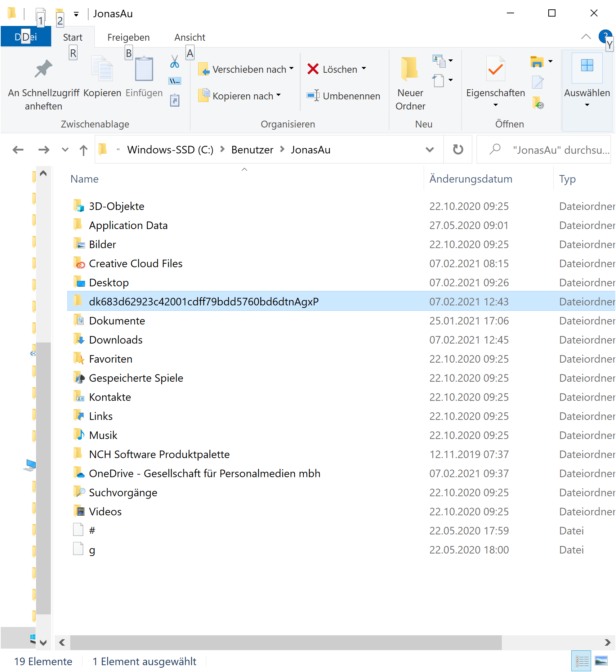616x672 pixels.
Task: Switch to large thumbnails view icon
Action: click(x=601, y=661)
